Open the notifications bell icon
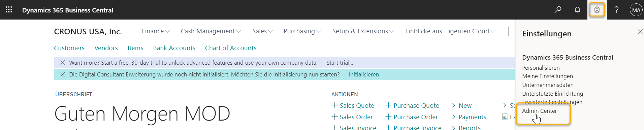This screenshot has width=644, height=130. click(x=577, y=10)
